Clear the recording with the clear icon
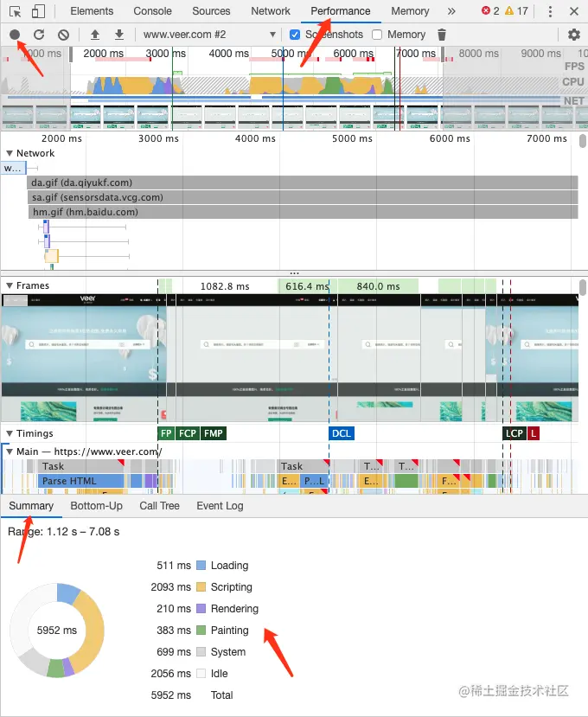588x717 pixels. pyautogui.click(x=63, y=35)
